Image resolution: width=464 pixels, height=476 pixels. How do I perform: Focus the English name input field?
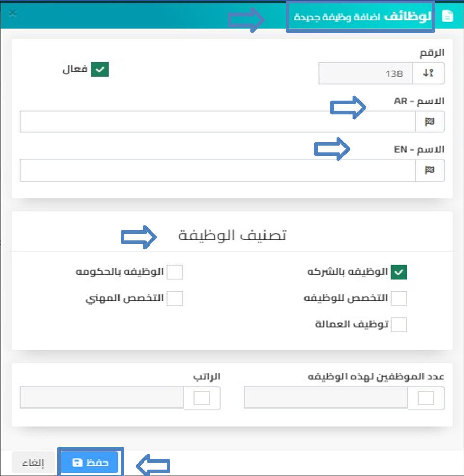218,170
